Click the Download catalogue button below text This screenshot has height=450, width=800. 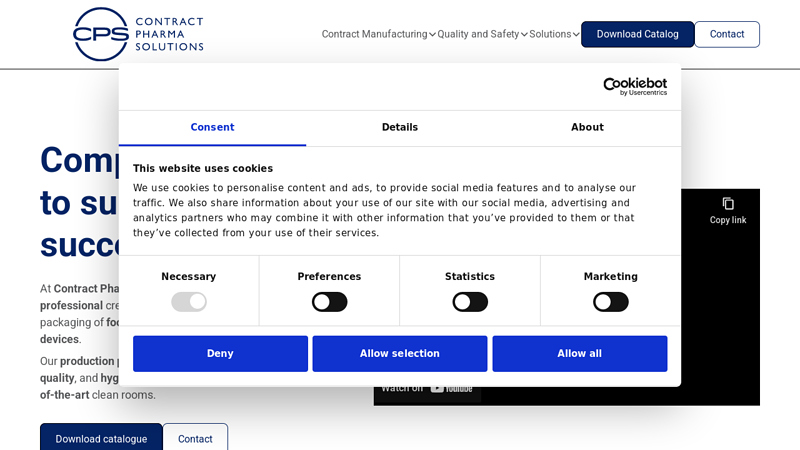pos(101,438)
